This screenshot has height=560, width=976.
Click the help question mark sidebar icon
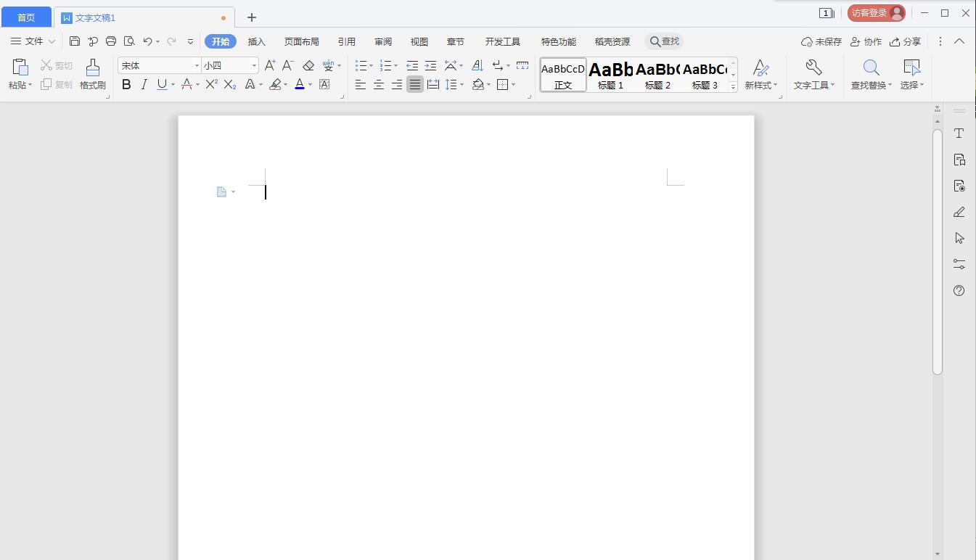pos(959,291)
